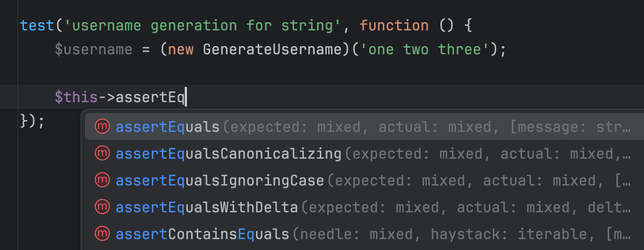This screenshot has height=250, width=644.
Task: Click the method icon beside assertEqualsIgnoringCase
Action: [102, 180]
